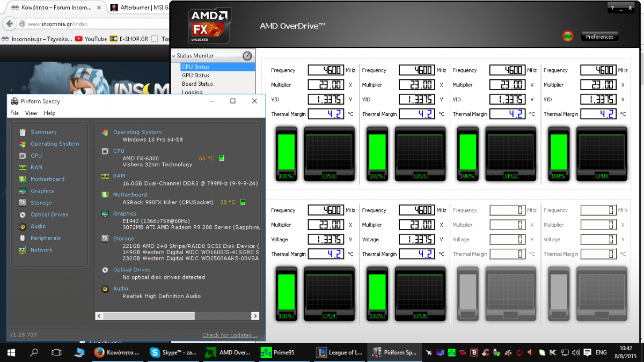The height and width of the screenshot is (362, 644).
Task: Open Operating System in Speccy sidebar
Action: [x=55, y=144]
